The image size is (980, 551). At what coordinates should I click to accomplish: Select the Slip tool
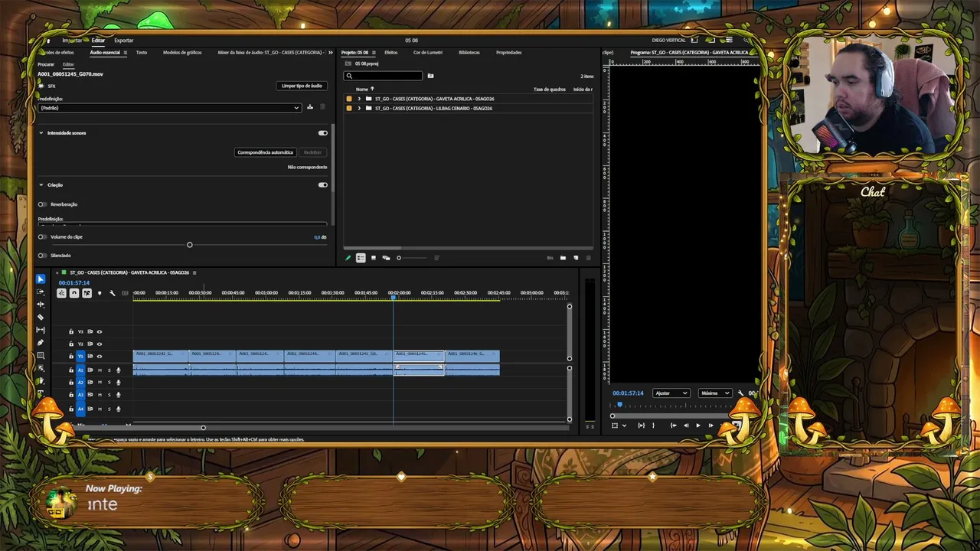(41, 330)
